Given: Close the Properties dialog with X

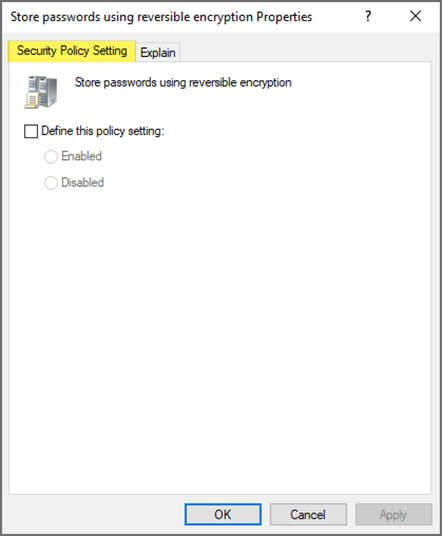Looking at the screenshot, I should [x=415, y=16].
